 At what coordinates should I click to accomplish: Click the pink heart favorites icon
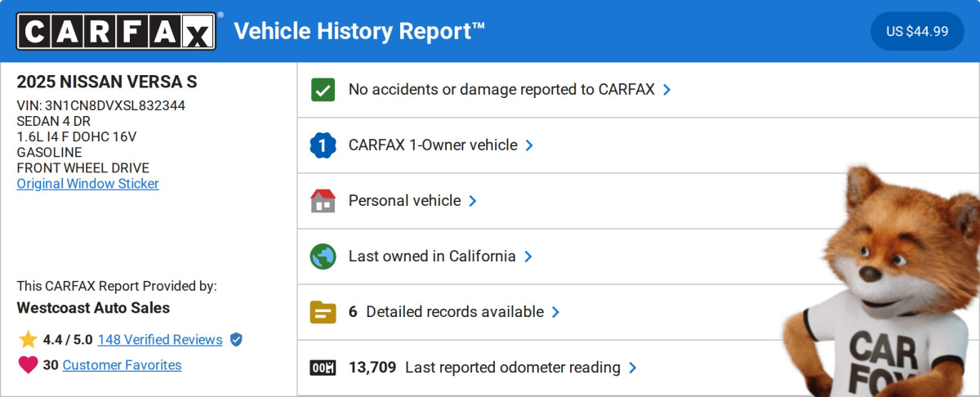click(28, 365)
